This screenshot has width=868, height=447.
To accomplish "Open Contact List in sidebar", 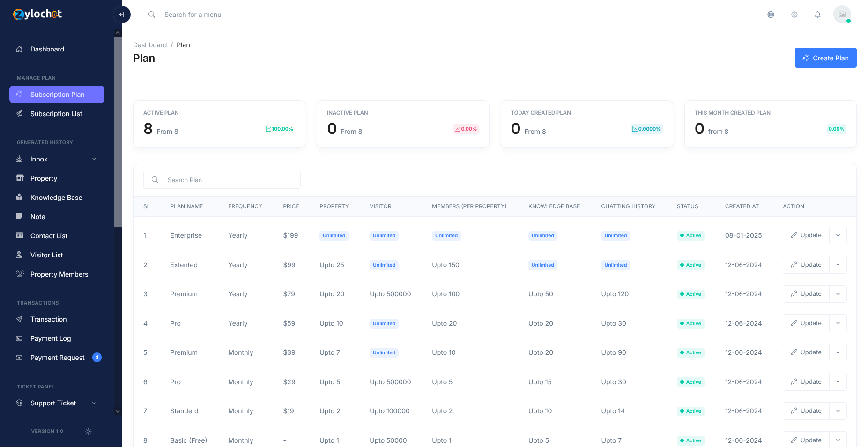I will (x=57, y=236).
